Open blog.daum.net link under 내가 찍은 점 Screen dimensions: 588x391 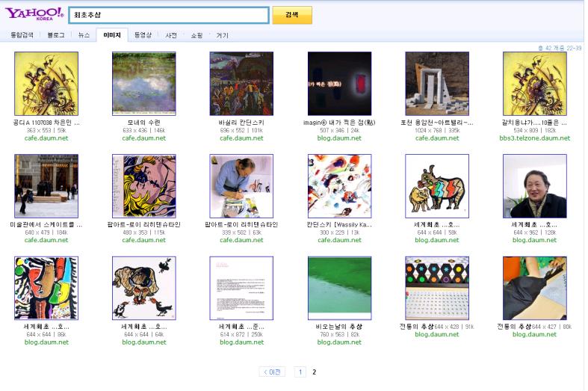pyautogui.click(x=339, y=138)
